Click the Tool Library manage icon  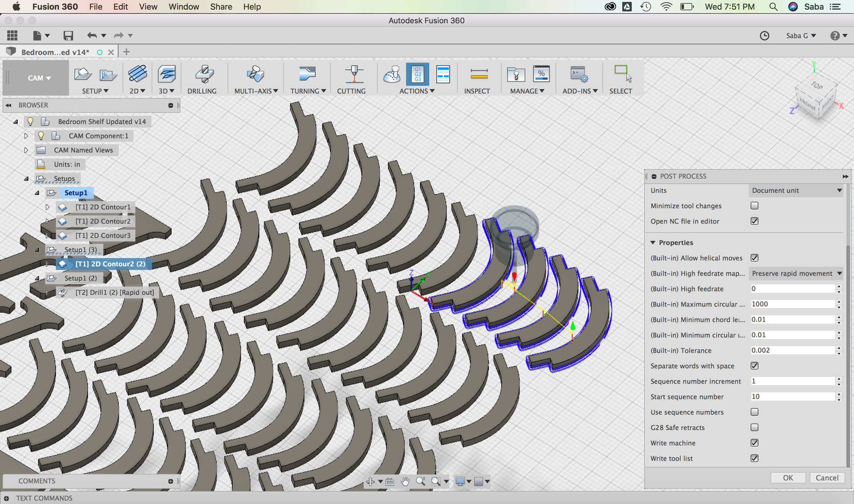click(516, 74)
